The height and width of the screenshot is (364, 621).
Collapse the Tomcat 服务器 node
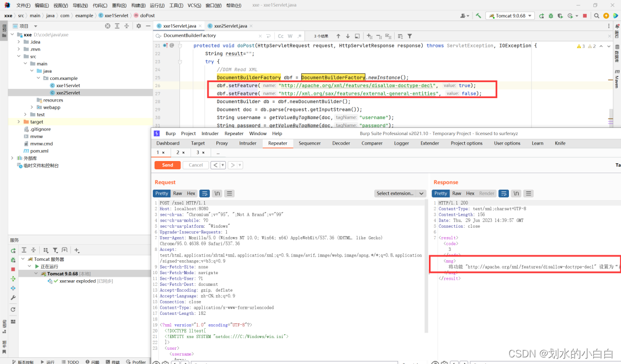(23, 259)
